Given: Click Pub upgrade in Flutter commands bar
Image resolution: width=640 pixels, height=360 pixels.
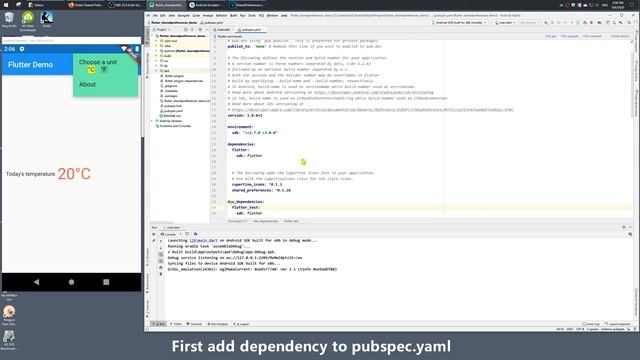Looking at the screenshot, I should click(569, 36).
